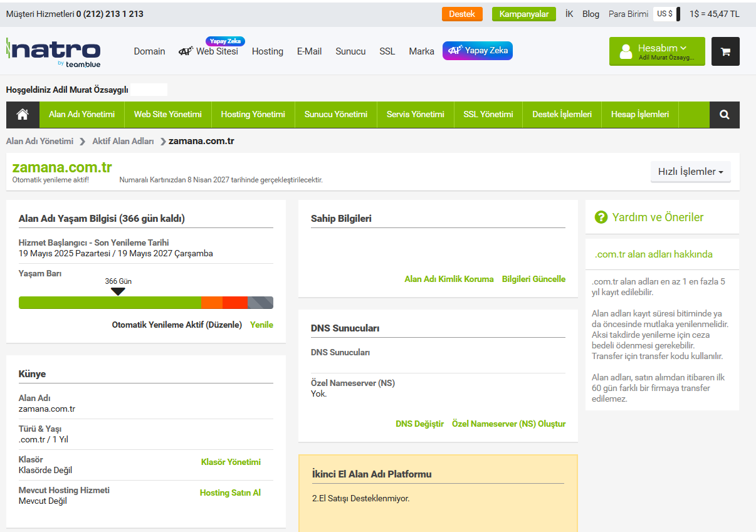Click Otomatik Yenileme Aktif (Düzenle)
Screen dimensions: 756x532
coord(177,325)
